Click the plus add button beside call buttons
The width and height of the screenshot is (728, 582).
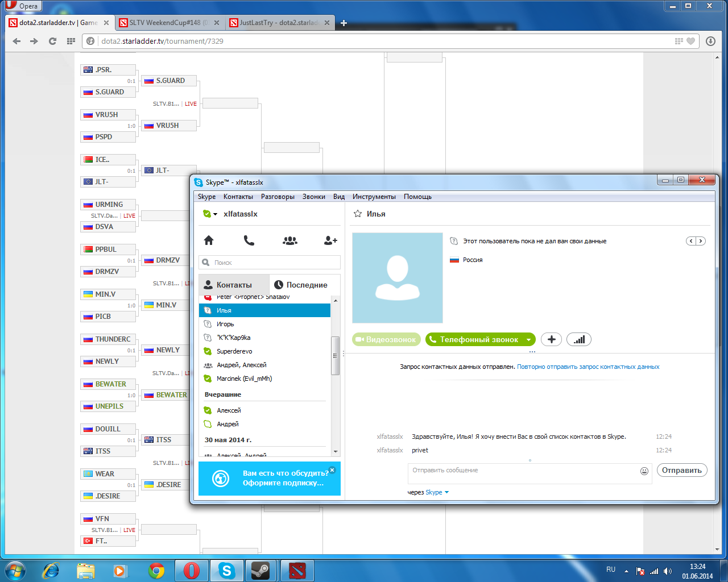pyautogui.click(x=551, y=339)
